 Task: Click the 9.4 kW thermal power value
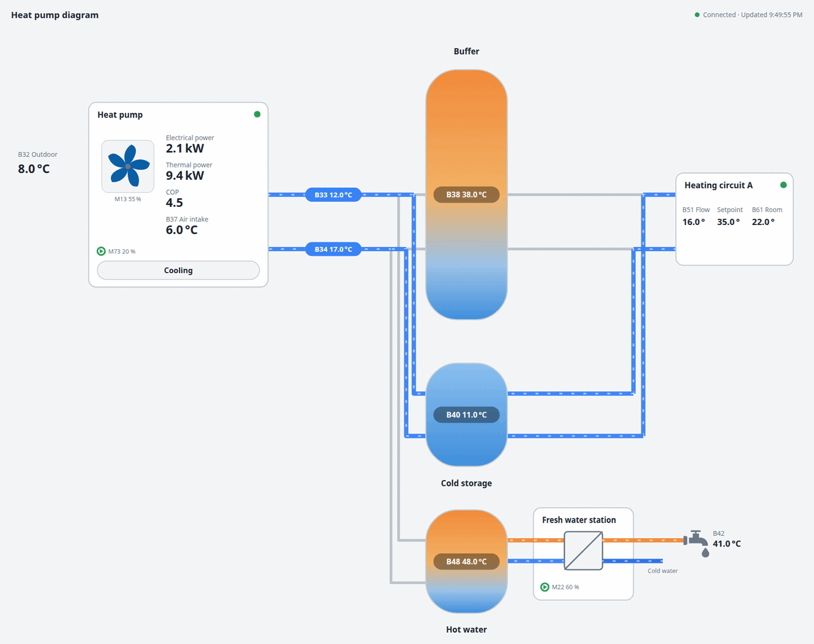(x=185, y=176)
